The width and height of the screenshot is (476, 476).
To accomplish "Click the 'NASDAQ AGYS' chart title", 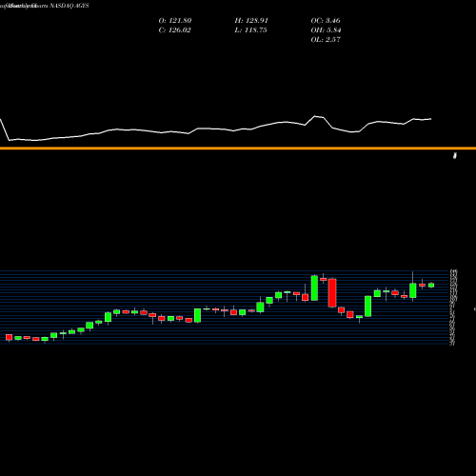I will 69,6.
